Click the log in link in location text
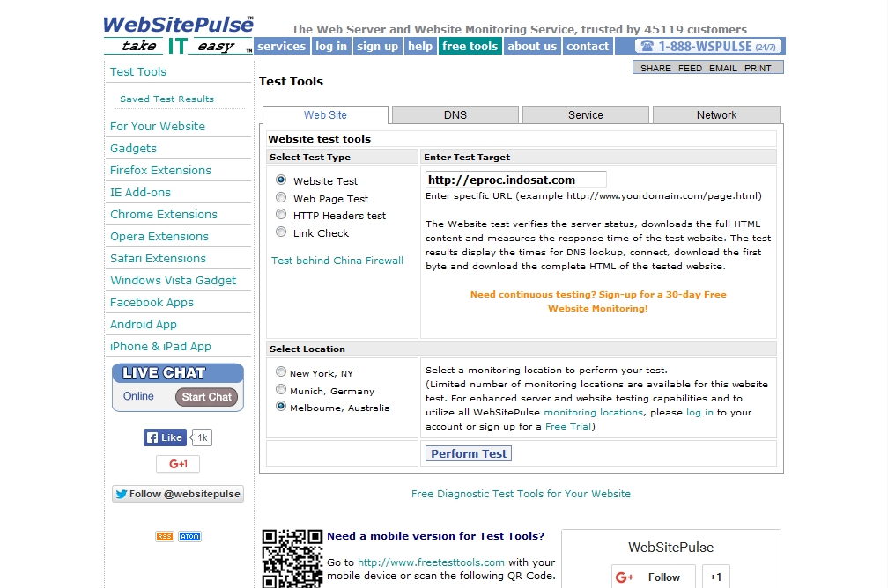Screen dimensions: 888x588 click(x=700, y=413)
